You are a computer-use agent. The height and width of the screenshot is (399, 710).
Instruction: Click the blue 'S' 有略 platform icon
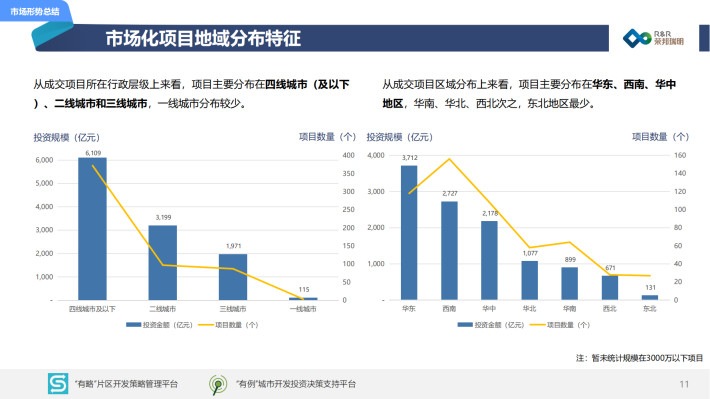pyautogui.click(x=58, y=384)
